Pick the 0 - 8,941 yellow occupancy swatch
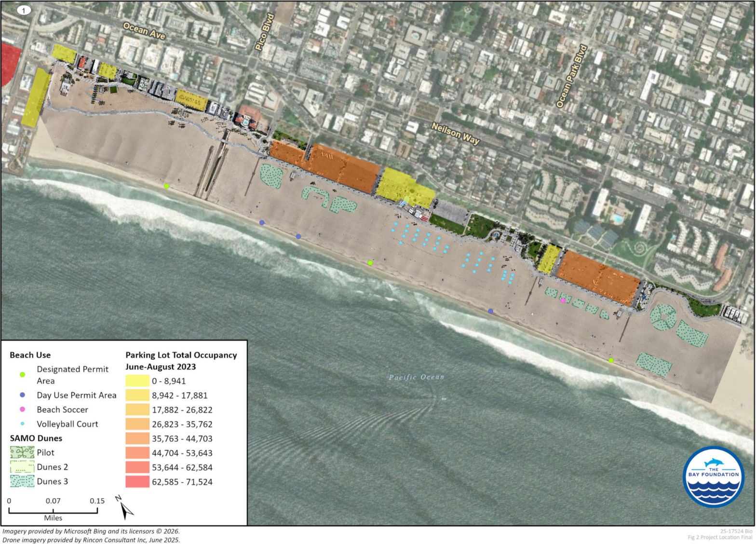 137,381
